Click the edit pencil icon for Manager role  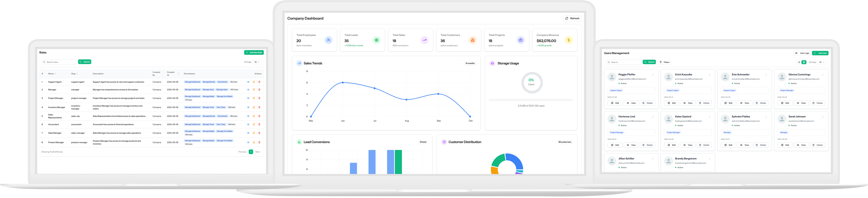[x=254, y=90]
